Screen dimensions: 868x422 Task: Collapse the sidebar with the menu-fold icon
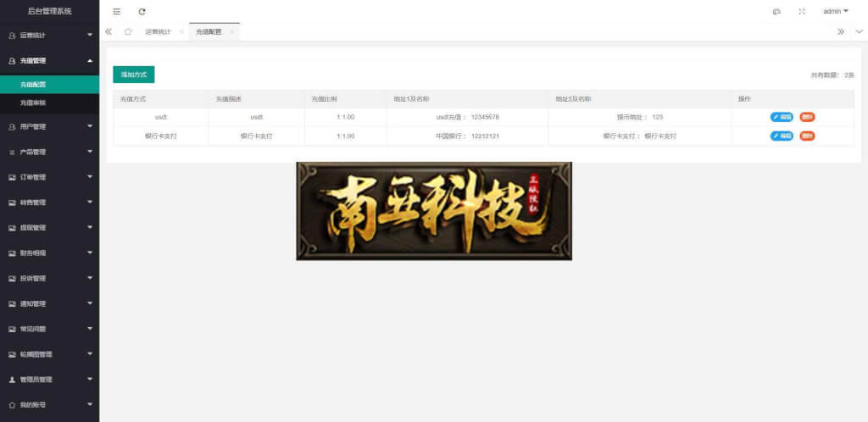[116, 11]
